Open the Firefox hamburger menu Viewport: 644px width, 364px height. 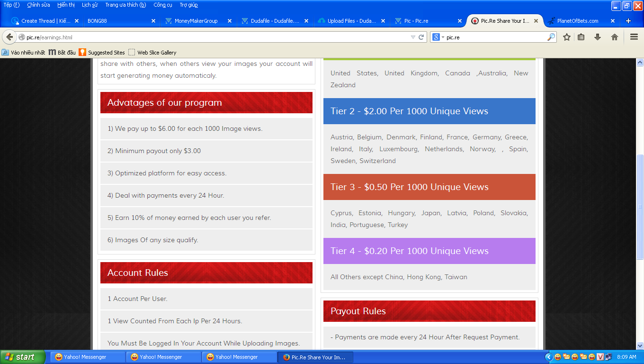pos(634,37)
